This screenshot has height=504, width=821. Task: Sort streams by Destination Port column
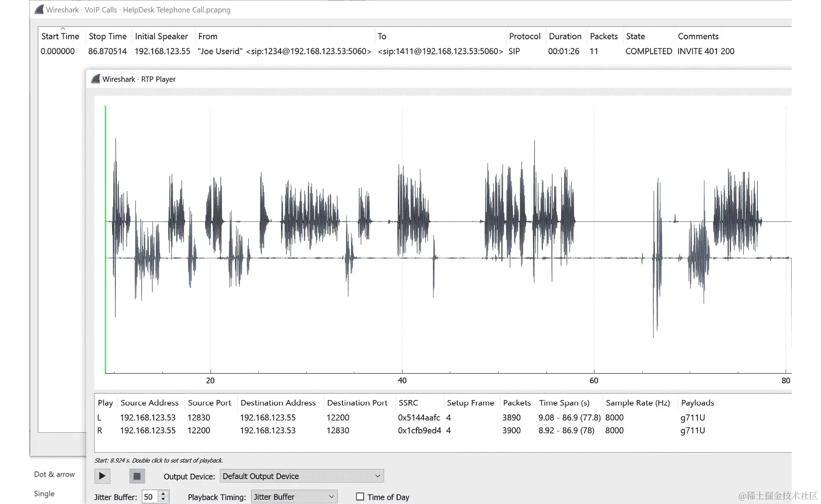pyautogui.click(x=357, y=403)
